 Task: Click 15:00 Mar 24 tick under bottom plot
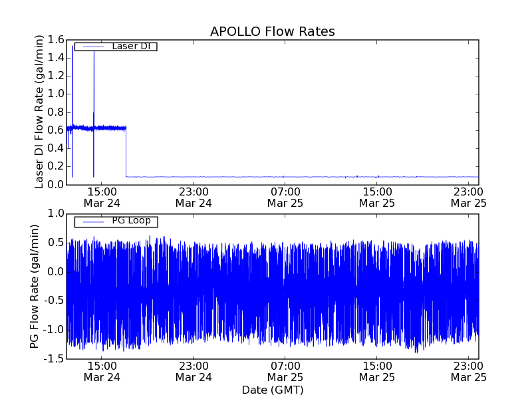[102, 371]
